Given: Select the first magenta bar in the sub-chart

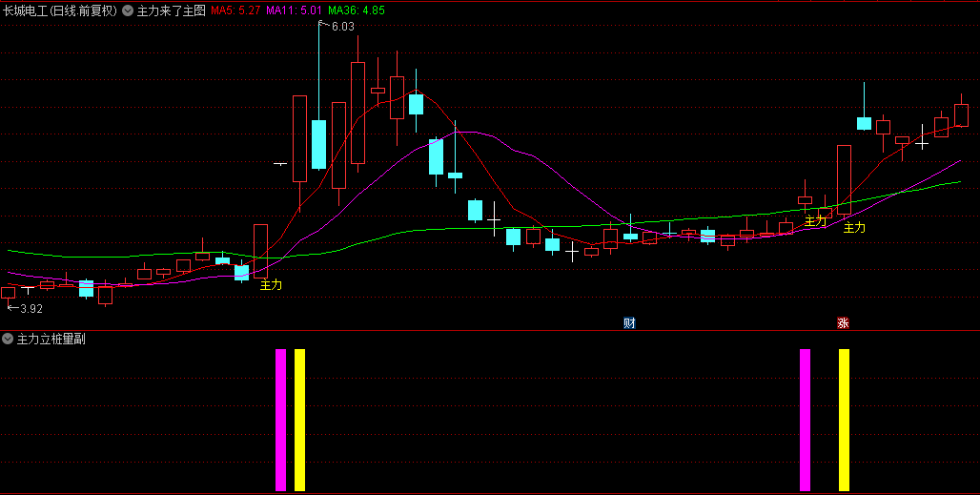Looking at the screenshot, I should click(x=280, y=420).
